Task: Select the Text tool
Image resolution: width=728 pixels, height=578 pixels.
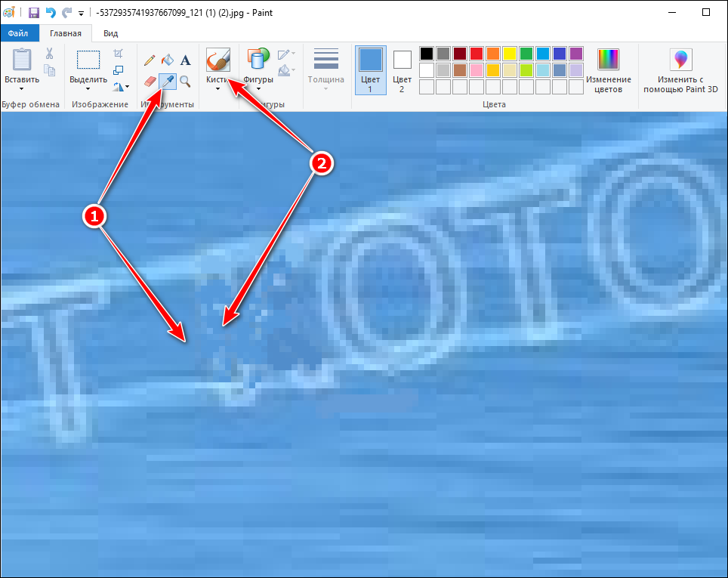Action: (185, 60)
